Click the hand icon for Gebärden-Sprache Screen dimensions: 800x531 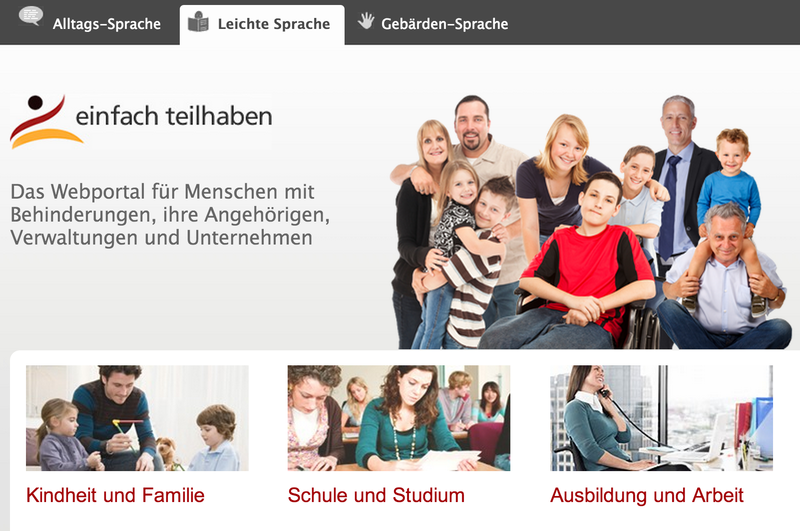click(x=366, y=21)
